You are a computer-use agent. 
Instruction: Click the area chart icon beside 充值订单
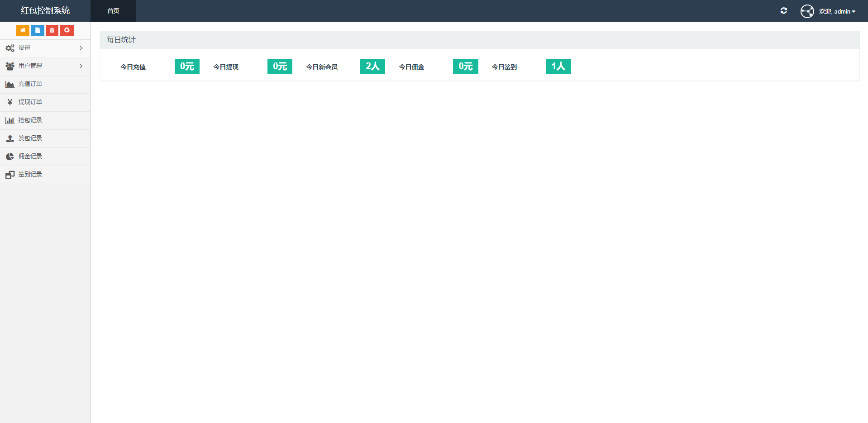[10, 84]
